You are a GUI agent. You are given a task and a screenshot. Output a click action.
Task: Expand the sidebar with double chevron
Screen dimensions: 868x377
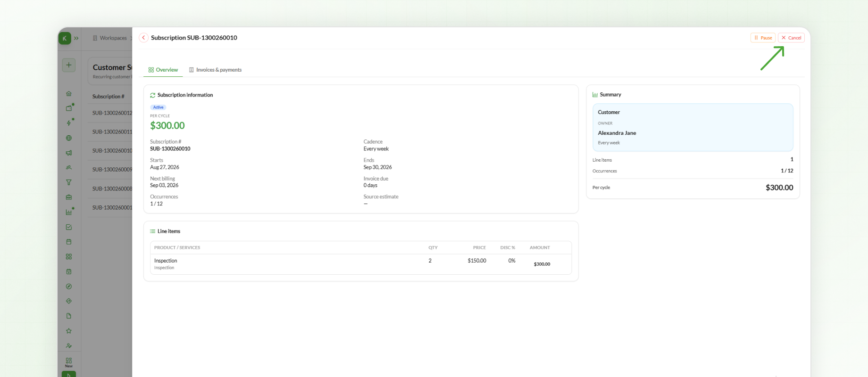[x=76, y=38]
